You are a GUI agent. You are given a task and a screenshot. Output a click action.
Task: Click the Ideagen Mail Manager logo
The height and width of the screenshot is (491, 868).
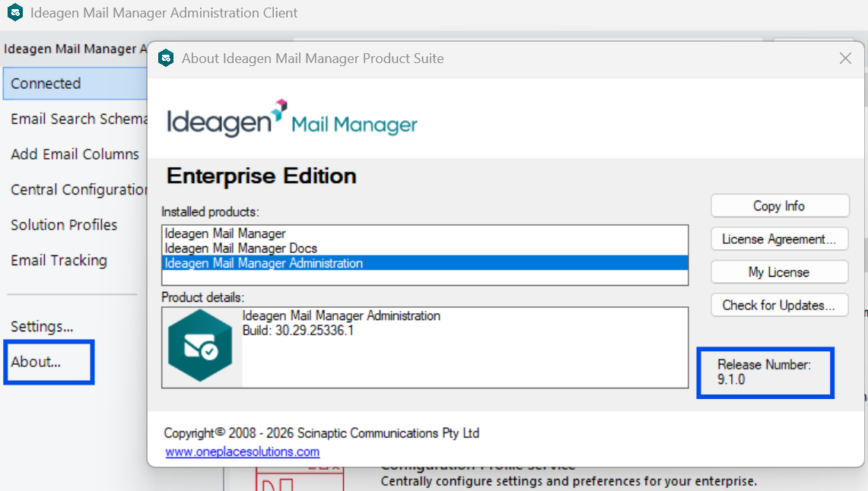(291, 119)
